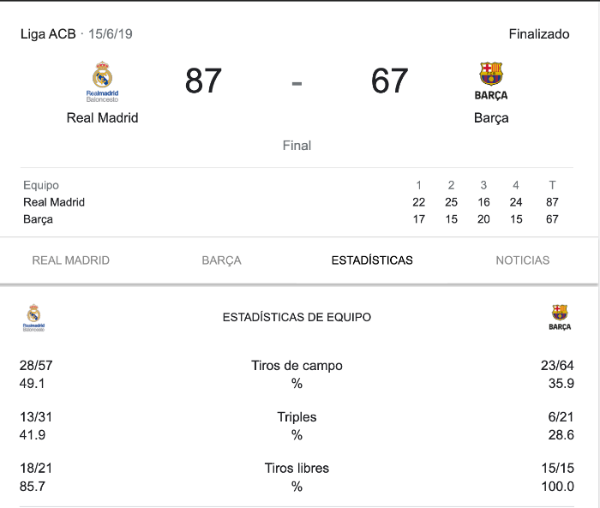Click the Barça team name under crest
Viewport: 600px width, 508px height.
(x=491, y=118)
